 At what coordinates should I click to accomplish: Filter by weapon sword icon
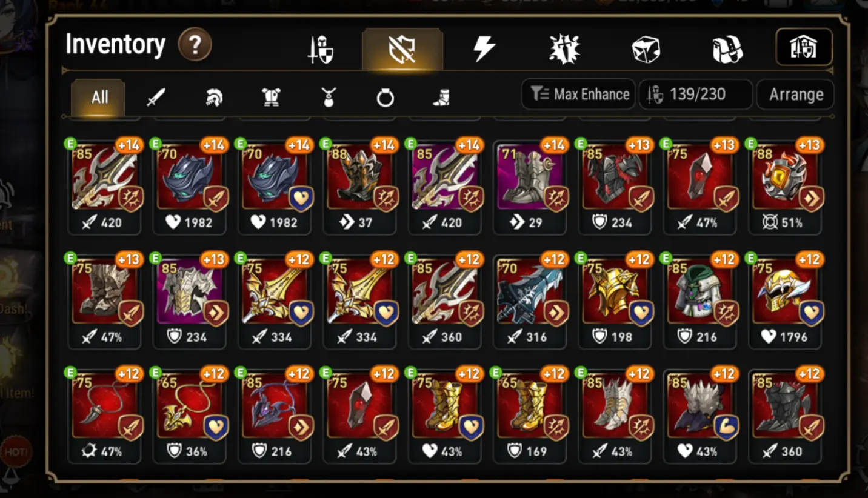(156, 97)
